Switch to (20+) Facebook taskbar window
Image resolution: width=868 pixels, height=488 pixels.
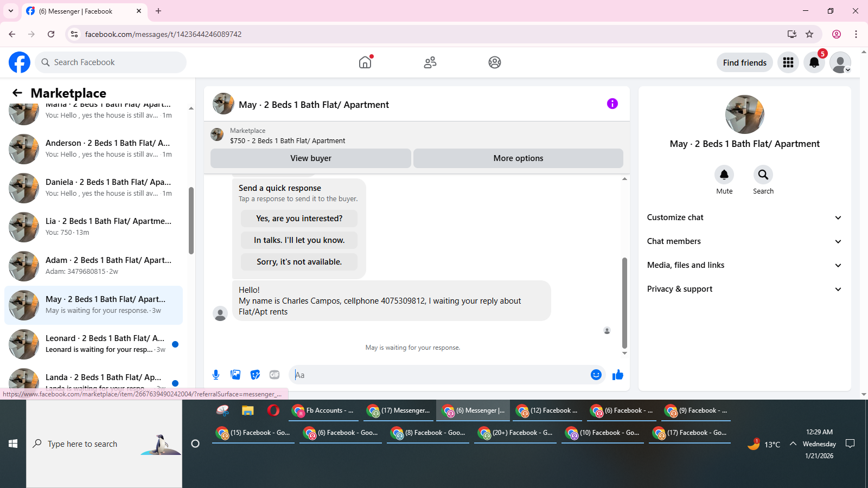[516, 433]
